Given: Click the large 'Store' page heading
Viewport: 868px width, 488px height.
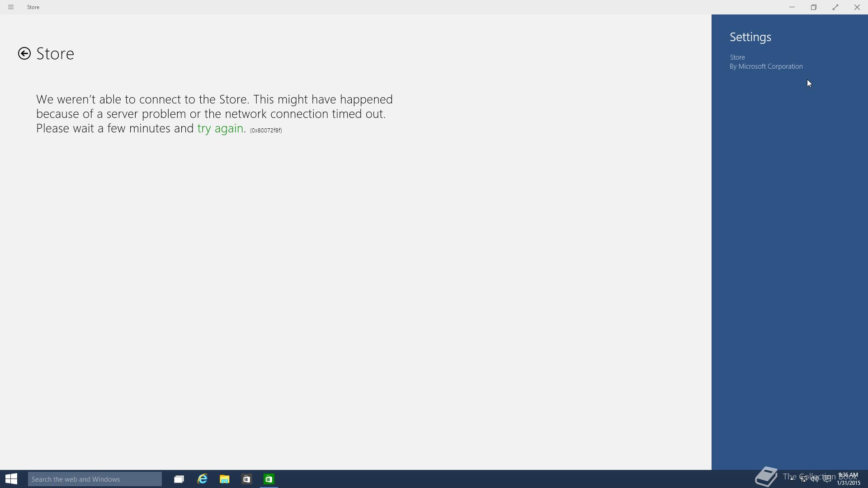Looking at the screenshot, I should [x=55, y=54].
